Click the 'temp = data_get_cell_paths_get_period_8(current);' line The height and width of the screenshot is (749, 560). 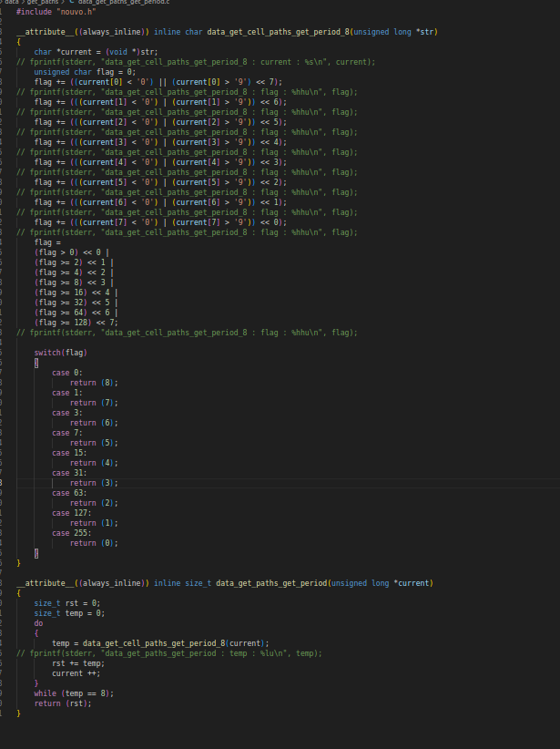[x=160, y=643]
